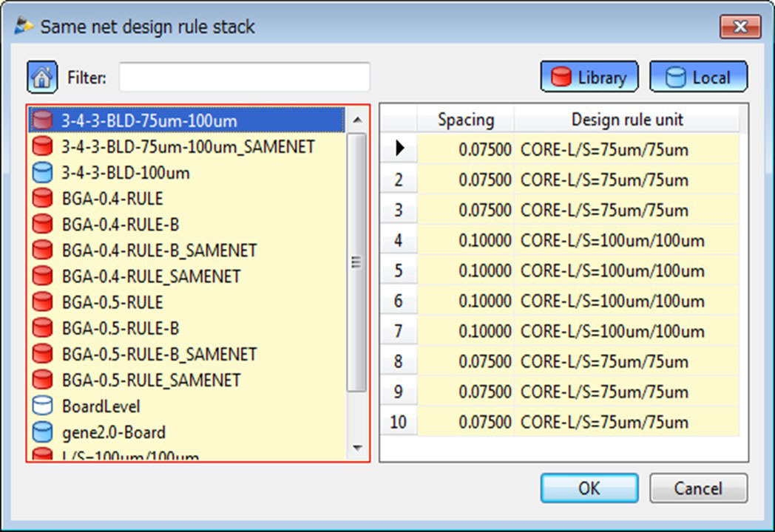Click the icon beside BGA-0.5-RULE-B_SAMENET

coord(42,354)
